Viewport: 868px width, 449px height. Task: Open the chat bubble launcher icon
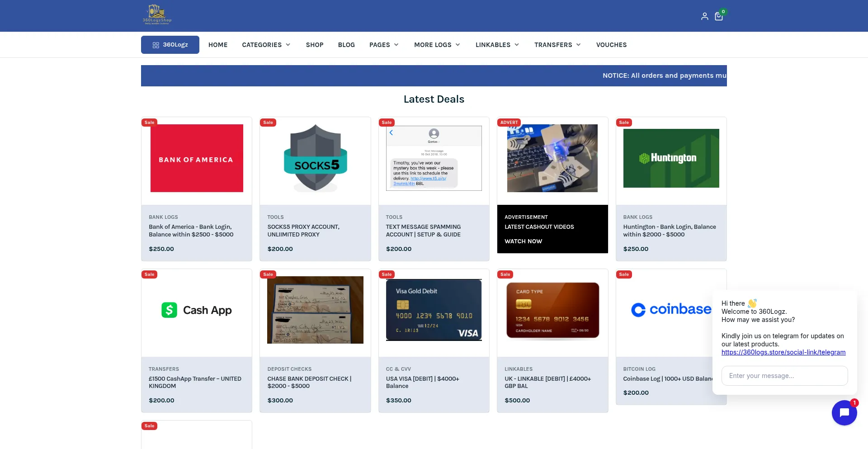[x=844, y=413]
